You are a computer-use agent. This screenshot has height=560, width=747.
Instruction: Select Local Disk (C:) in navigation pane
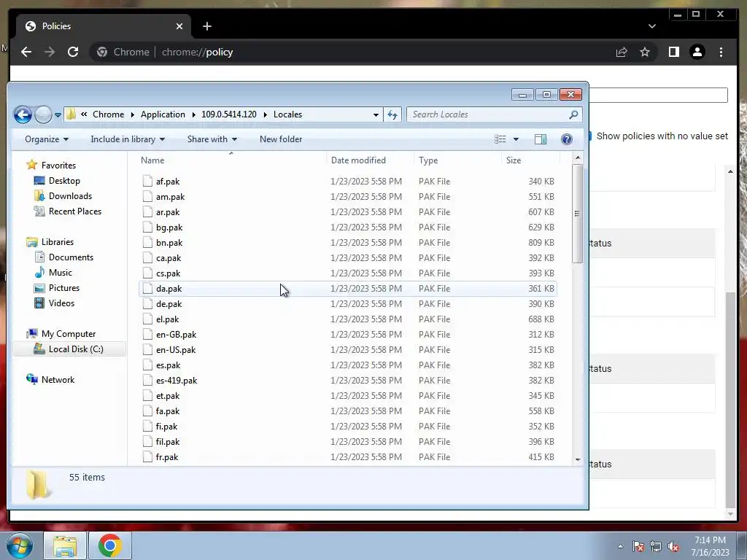coord(76,349)
